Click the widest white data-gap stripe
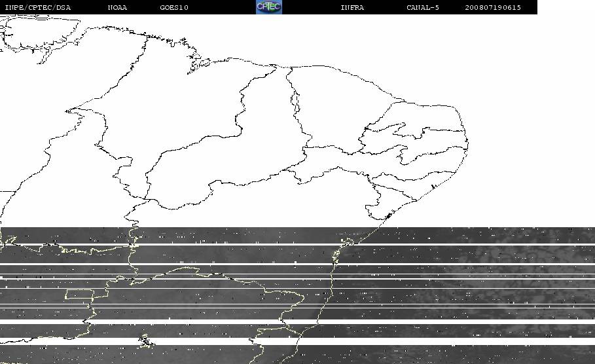The width and height of the screenshot is (595, 364). click(297, 341)
